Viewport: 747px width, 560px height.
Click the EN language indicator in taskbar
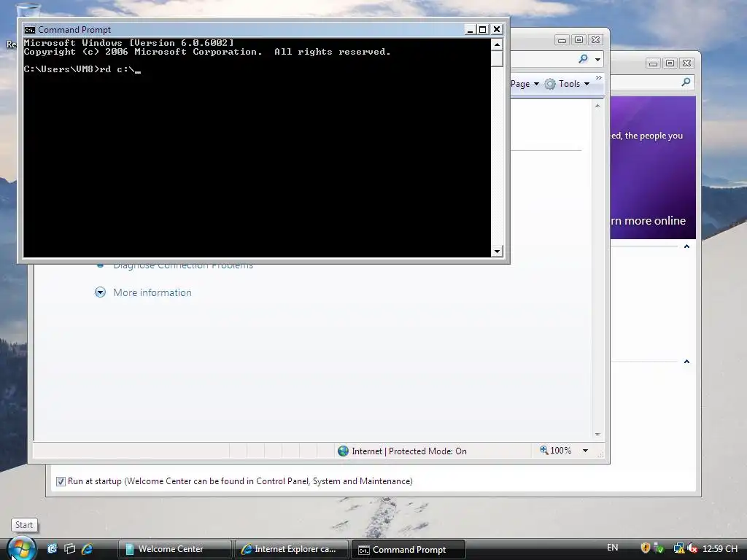click(613, 548)
